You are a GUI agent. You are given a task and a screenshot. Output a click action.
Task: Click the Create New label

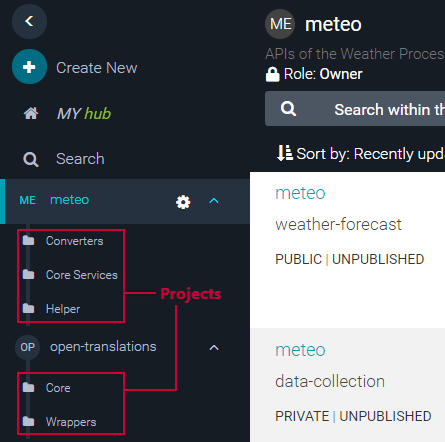tap(97, 68)
